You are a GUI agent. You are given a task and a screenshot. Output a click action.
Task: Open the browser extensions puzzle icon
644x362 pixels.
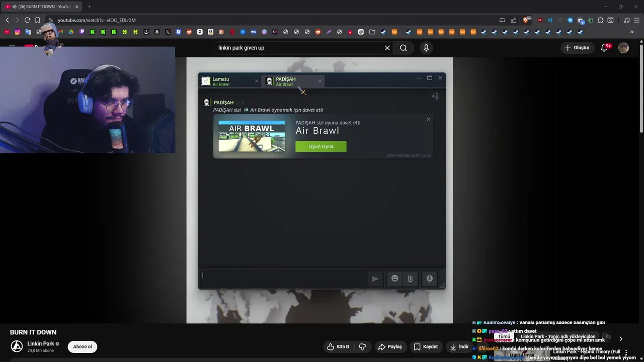click(x=600, y=20)
